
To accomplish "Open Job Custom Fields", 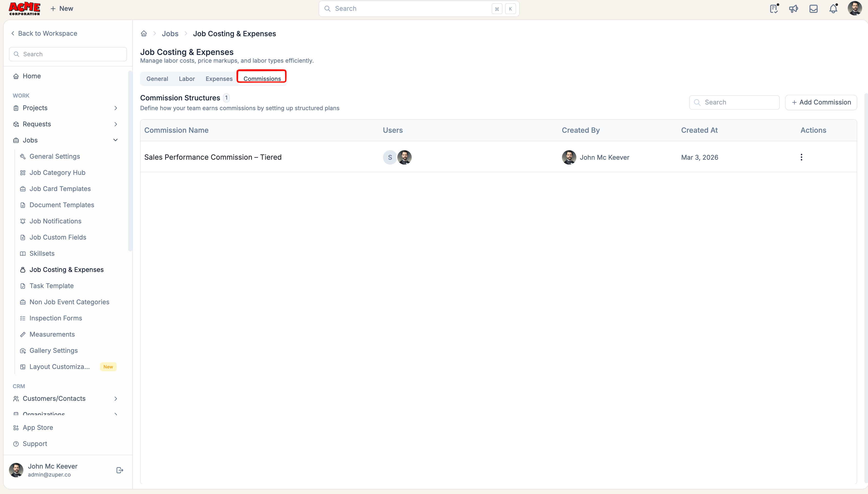I will pos(58,237).
